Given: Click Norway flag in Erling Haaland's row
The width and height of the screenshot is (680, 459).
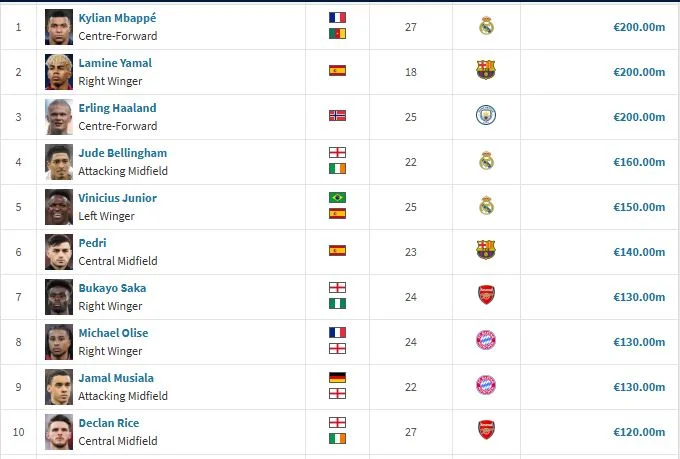Looking at the screenshot, I should click(x=337, y=116).
